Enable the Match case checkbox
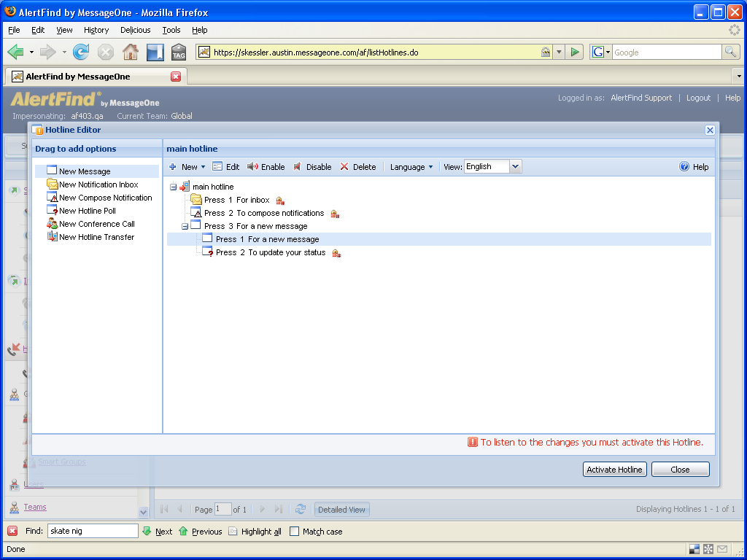 tap(295, 531)
